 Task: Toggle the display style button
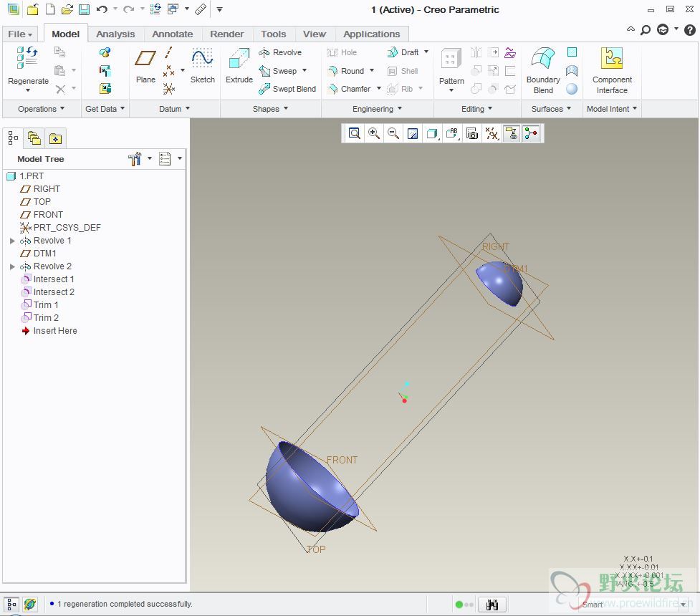432,133
